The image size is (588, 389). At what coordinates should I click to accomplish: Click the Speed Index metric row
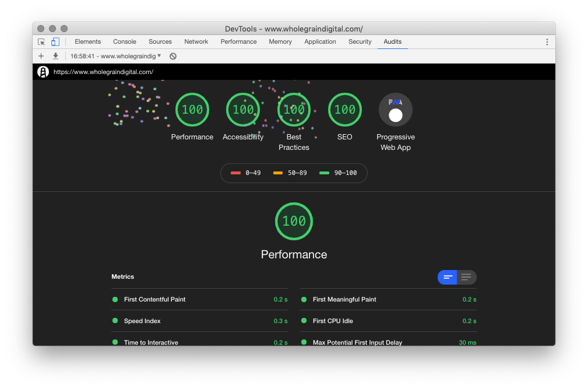pyautogui.click(x=199, y=321)
